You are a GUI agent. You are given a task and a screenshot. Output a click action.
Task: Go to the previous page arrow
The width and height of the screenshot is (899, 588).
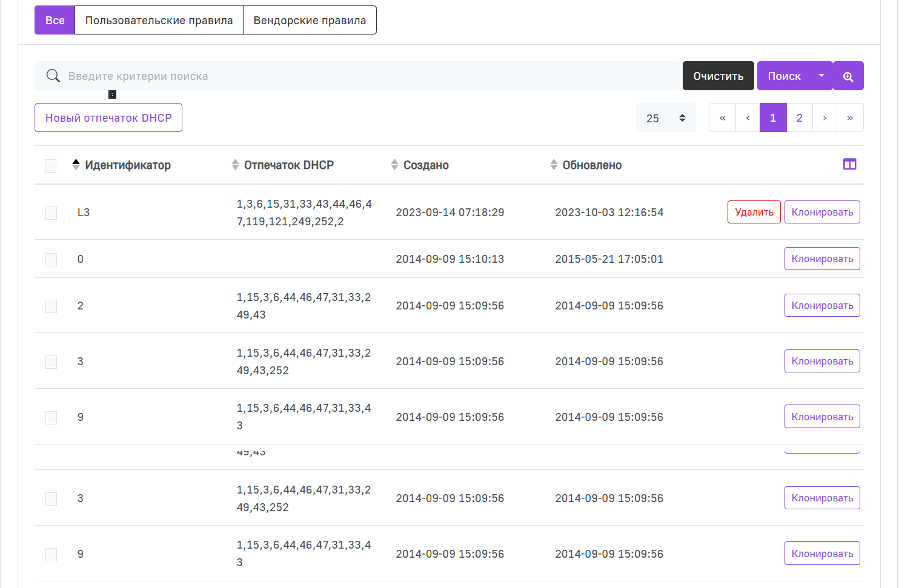click(748, 118)
